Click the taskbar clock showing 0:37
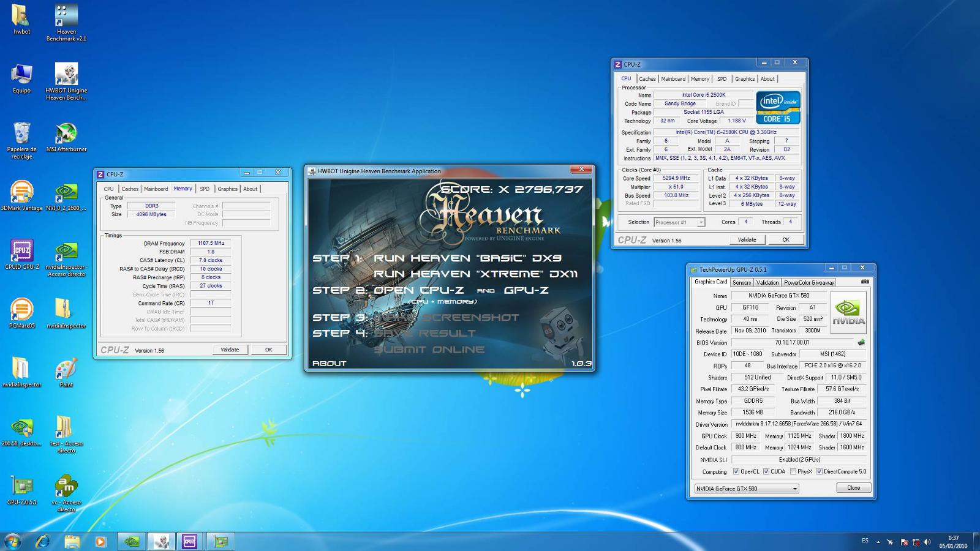Viewport: 980px width, 551px height. 954,542
